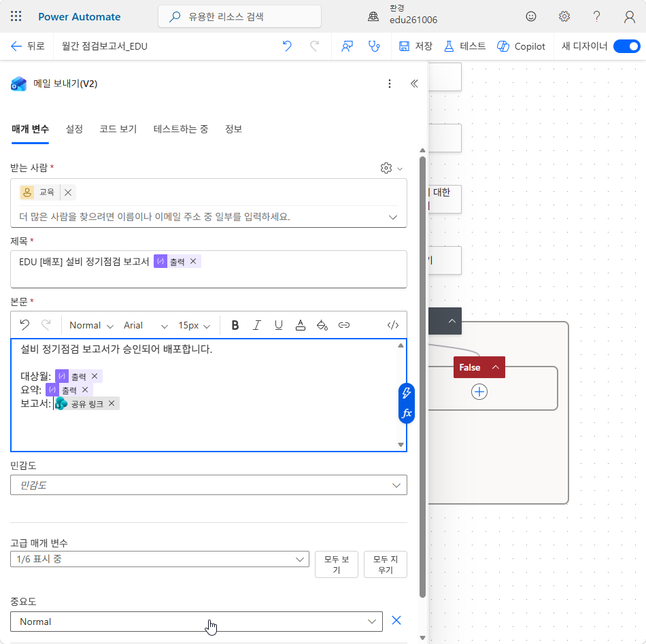Screen dimensions: 646x644
Task: Switch to the 설정 tab
Action: 74,129
